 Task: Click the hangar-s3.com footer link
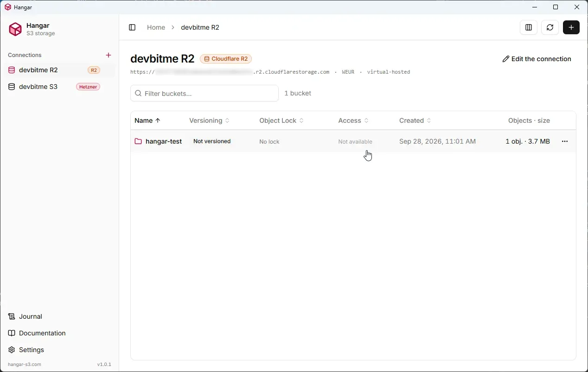25,365
